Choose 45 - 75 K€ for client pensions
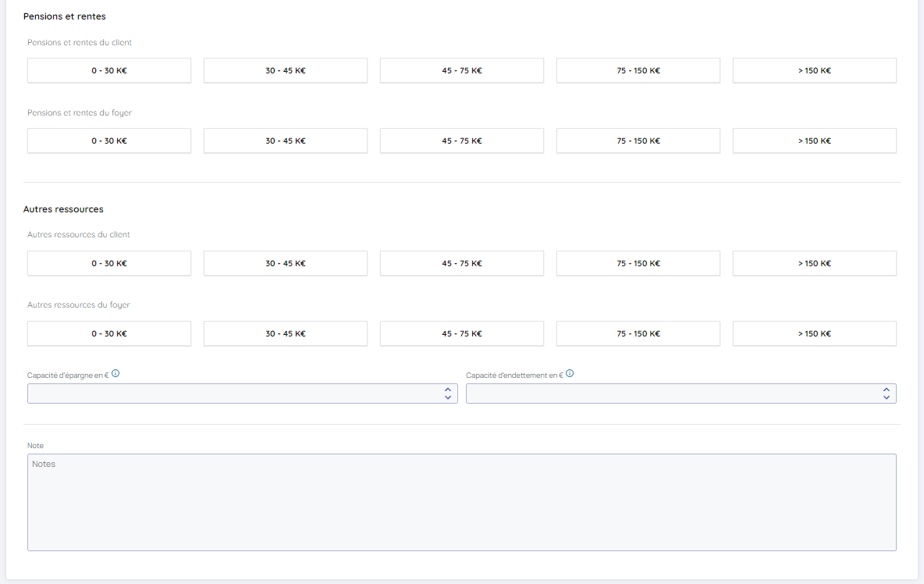The height and width of the screenshot is (584, 924). click(x=461, y=70)
